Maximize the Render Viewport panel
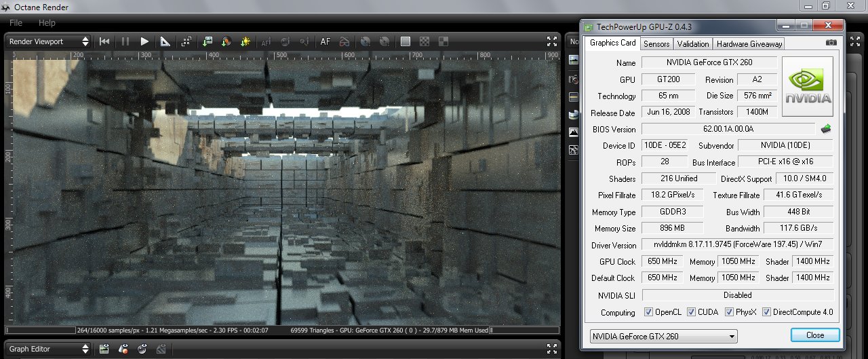The height and width of the screenshot is (359, 868). [552, 41]
